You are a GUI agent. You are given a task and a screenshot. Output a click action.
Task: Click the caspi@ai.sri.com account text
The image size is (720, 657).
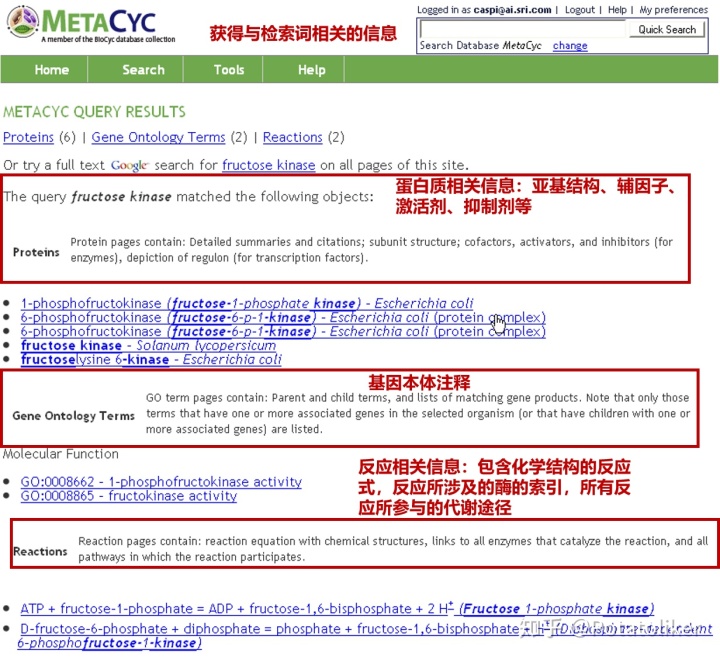[x=512, y=10]
